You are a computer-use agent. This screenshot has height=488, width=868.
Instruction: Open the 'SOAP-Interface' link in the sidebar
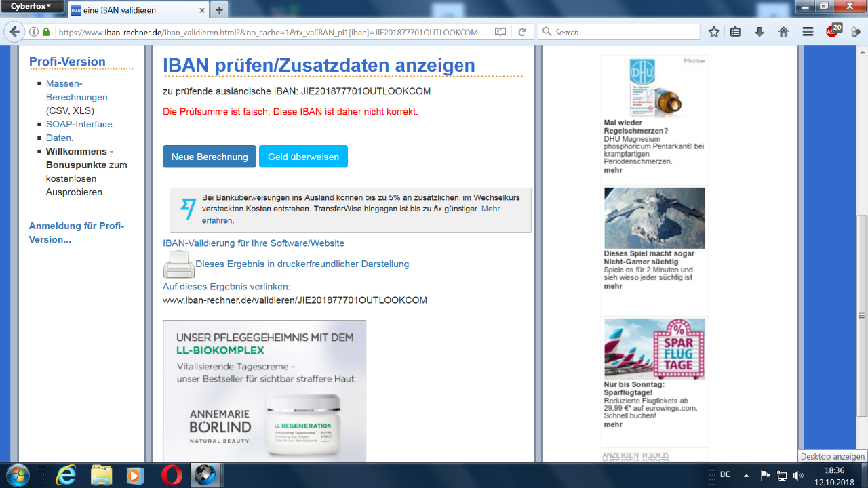click(79, 124)
